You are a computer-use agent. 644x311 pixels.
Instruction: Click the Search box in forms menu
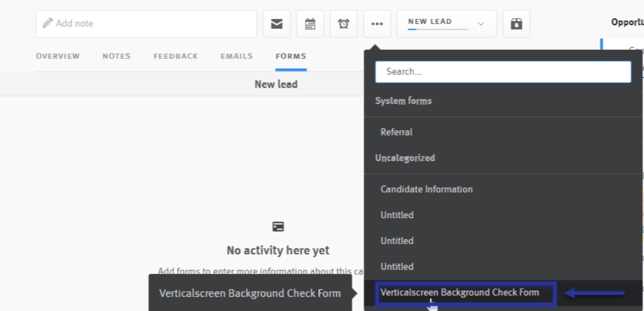point(503,72)
